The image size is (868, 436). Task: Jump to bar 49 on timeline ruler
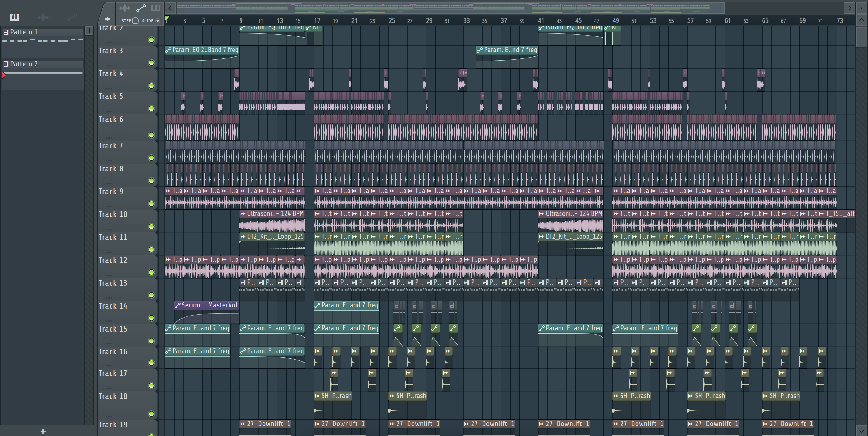616,20
